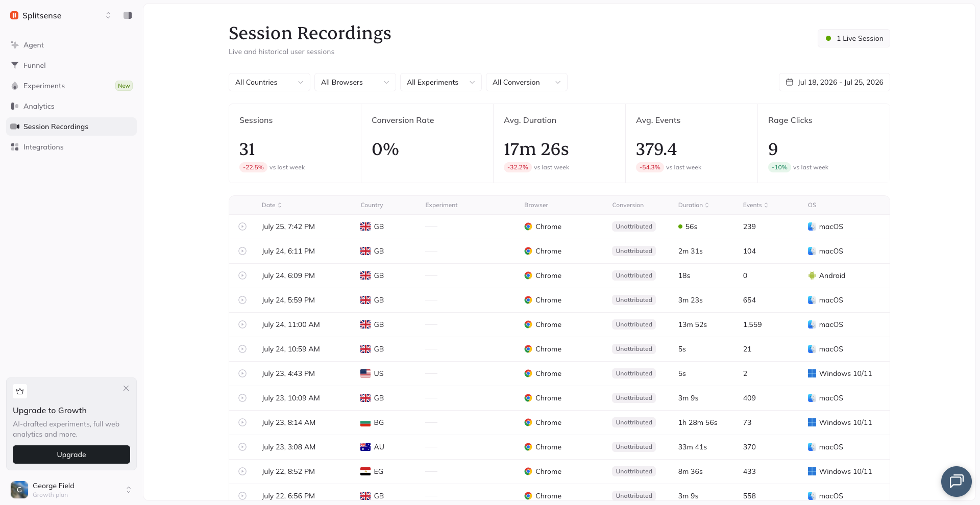The image size is (980, 505).
Task: Click the New badge beside Experiments
Action: click(124, 86)
